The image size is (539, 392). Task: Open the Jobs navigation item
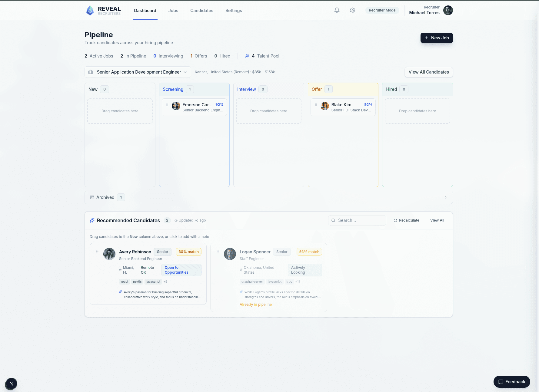(x=173, y=11)
